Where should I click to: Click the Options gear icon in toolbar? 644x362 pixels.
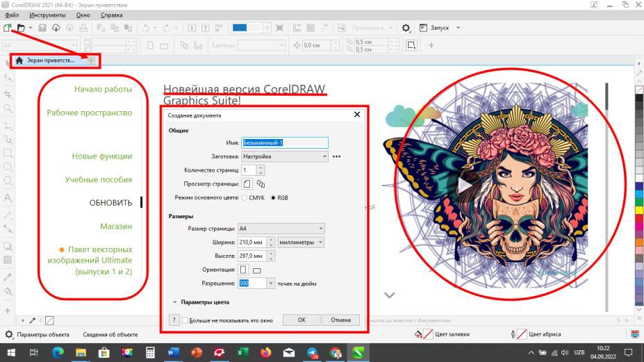(406, 28)
